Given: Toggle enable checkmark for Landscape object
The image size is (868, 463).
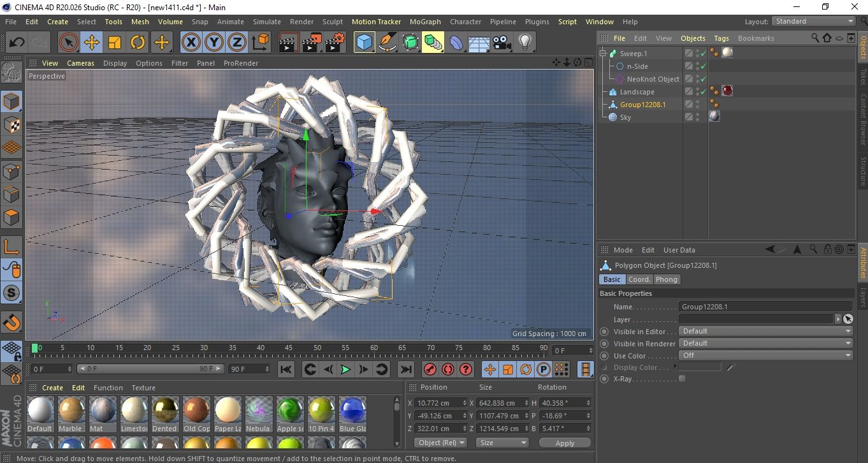Looking at the screenshot, I should [703, 92].
